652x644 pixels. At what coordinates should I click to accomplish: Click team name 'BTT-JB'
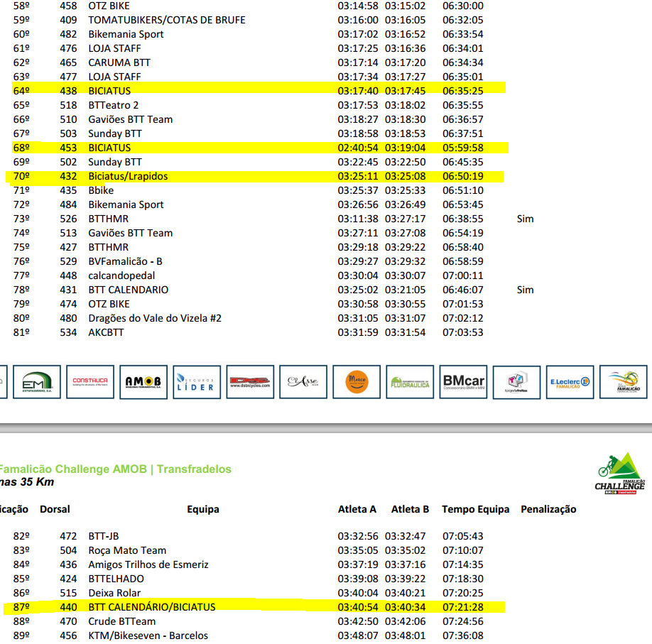pyautogui.click(x=104, y=536)
